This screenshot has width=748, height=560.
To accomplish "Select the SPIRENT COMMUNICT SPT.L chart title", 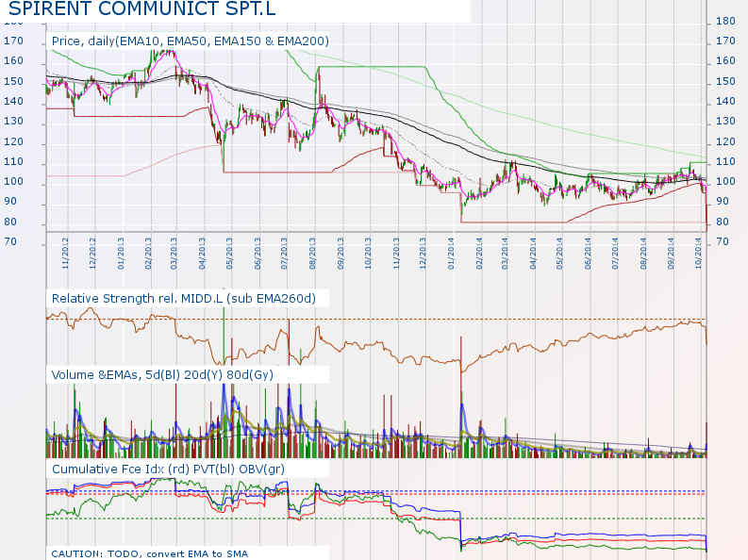I will pos(142,8).
